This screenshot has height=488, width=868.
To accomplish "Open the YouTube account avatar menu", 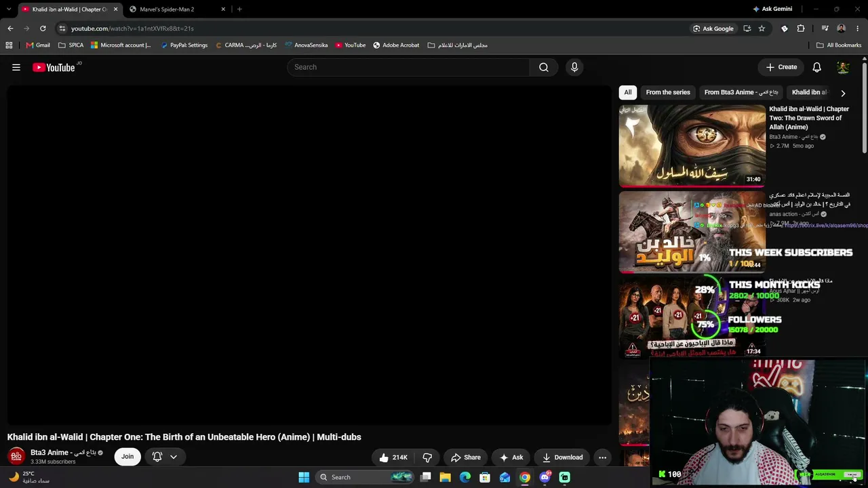I will (x=843, y=67).
